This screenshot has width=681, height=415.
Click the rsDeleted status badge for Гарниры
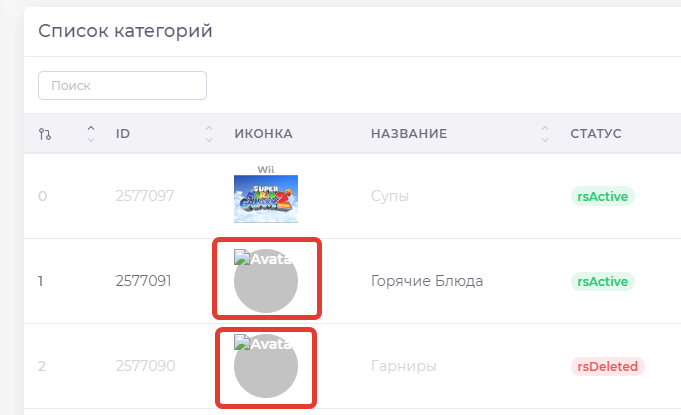click(x=607, y=366)
